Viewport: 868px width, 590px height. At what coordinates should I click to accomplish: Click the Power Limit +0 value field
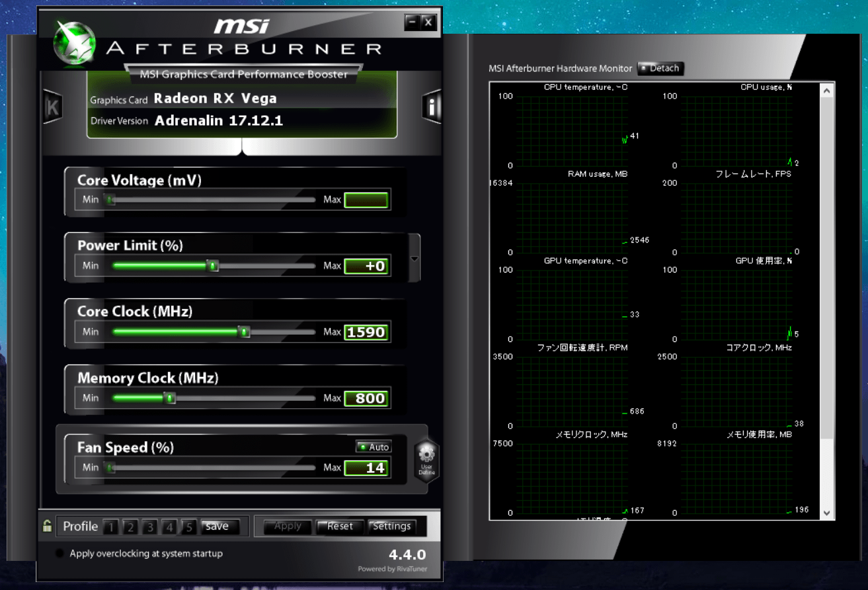366,266
